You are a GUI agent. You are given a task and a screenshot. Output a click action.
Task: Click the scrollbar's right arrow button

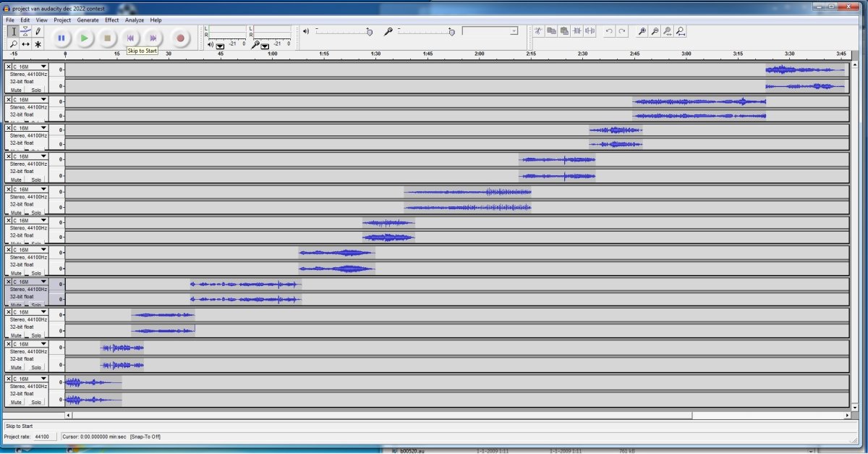(x=848, y=416)
